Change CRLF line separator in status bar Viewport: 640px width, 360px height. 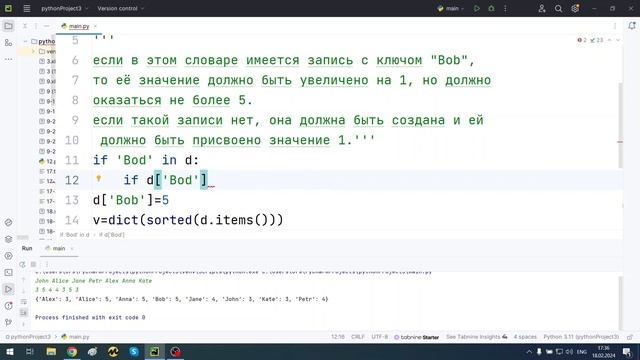click(358, 337)
